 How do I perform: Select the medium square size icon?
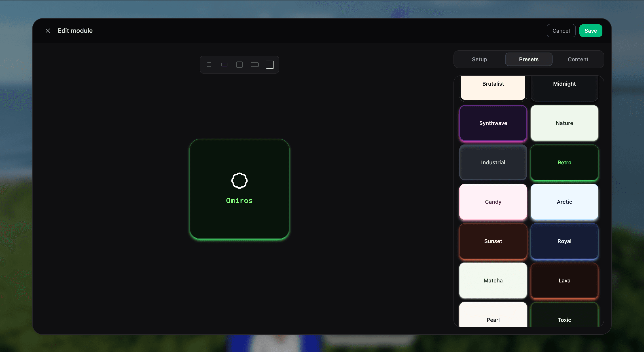coord(239,65)
